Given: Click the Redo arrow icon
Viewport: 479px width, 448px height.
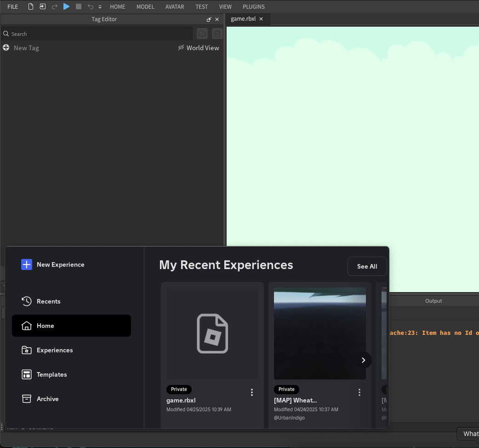Looking at the screenshot, I should pyautogui.click(x=54, y=6).
